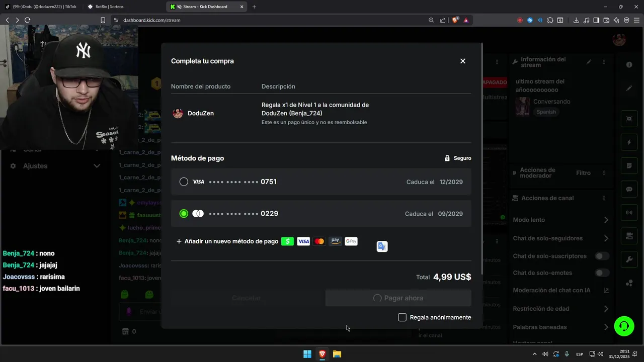Click the Pagar ahora button
The height and width of the screenshot is (362, 644).
(398, 298)
